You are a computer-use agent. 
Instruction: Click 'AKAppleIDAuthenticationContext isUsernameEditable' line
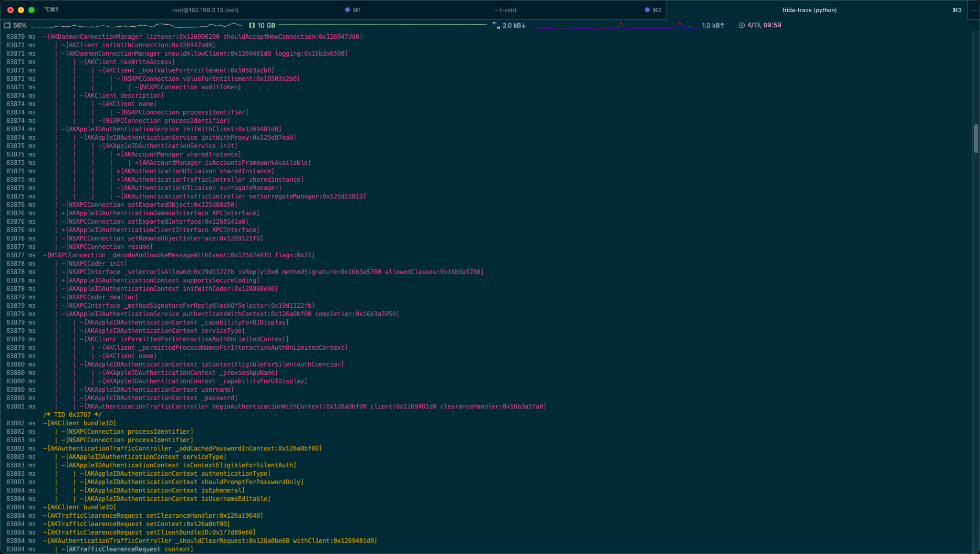click(x=175, y=499)
